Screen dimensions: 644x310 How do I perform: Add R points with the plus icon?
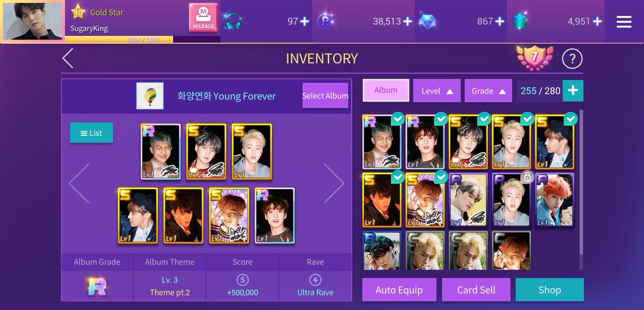pyautogui.click(x=408, y=21)
